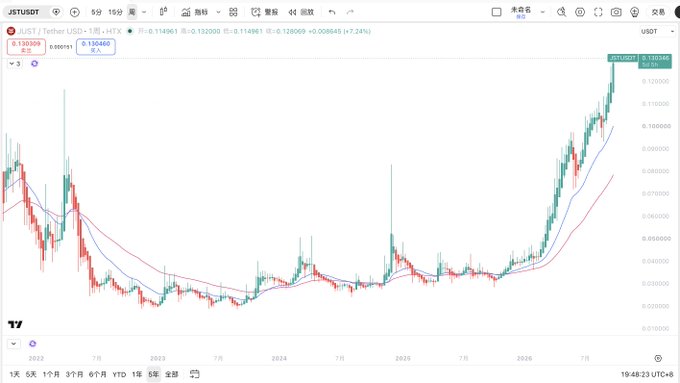
Task: Show all data with 全部
Action: [172, 374]
